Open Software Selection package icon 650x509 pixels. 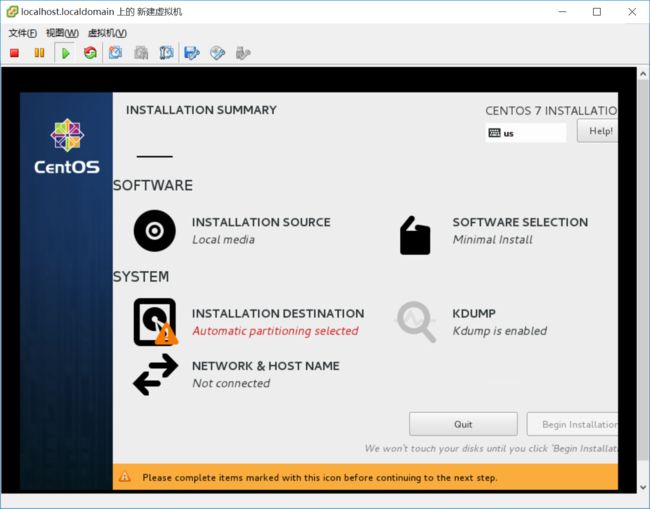[415, 235]
